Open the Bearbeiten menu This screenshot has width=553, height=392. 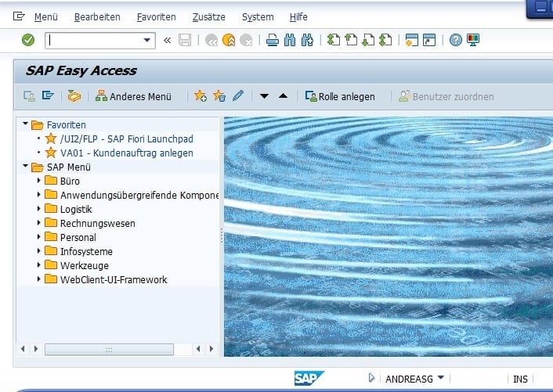97,17
